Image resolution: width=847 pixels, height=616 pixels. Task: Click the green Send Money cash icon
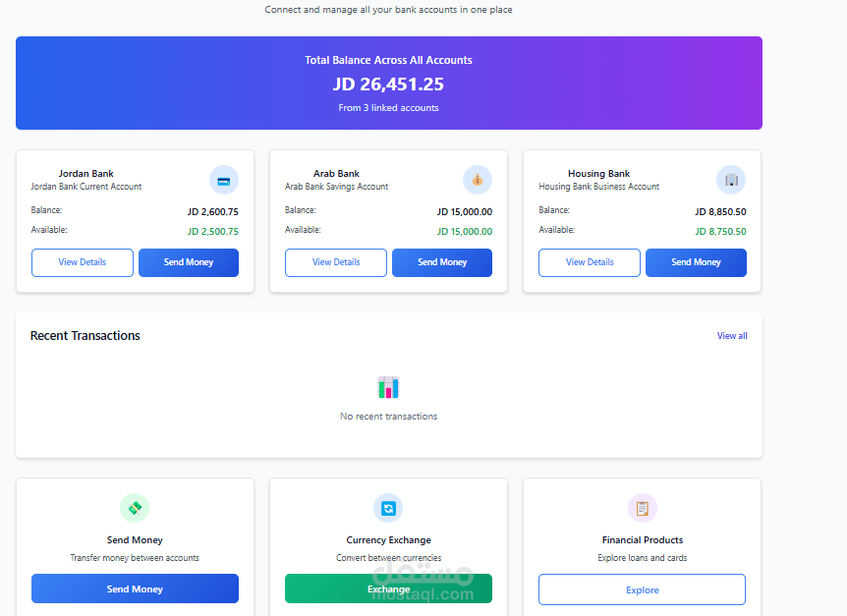(135, 508)
